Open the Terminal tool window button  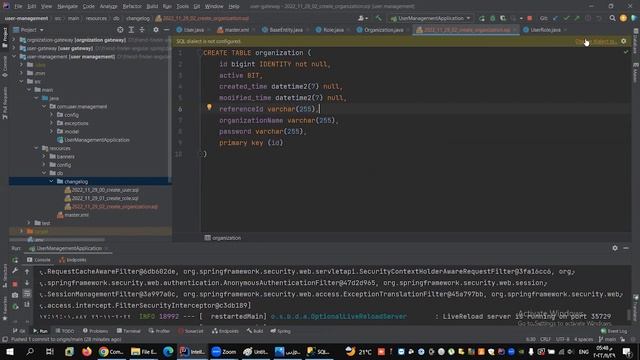(x=128, y=331)
